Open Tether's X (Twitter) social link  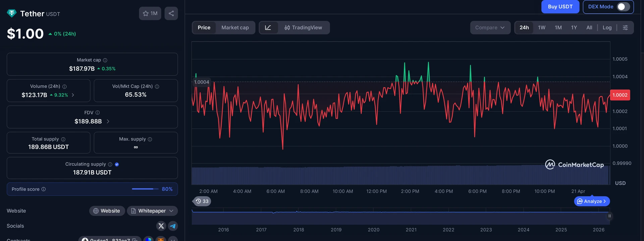161,226
